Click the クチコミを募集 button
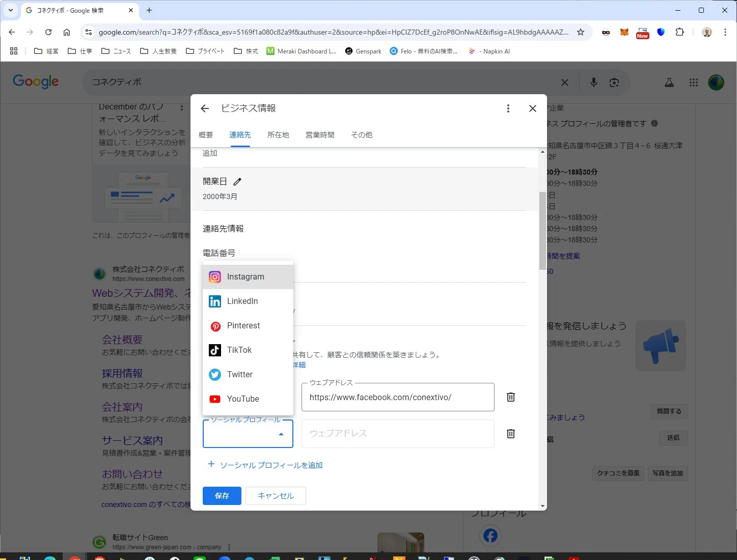737x560 pixels. [618, 473]
